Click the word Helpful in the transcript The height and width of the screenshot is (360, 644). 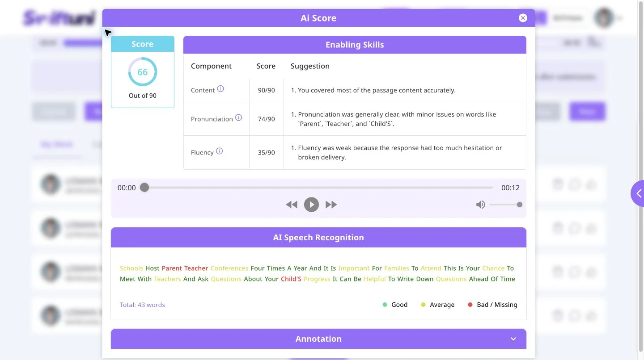coord(375,279)
